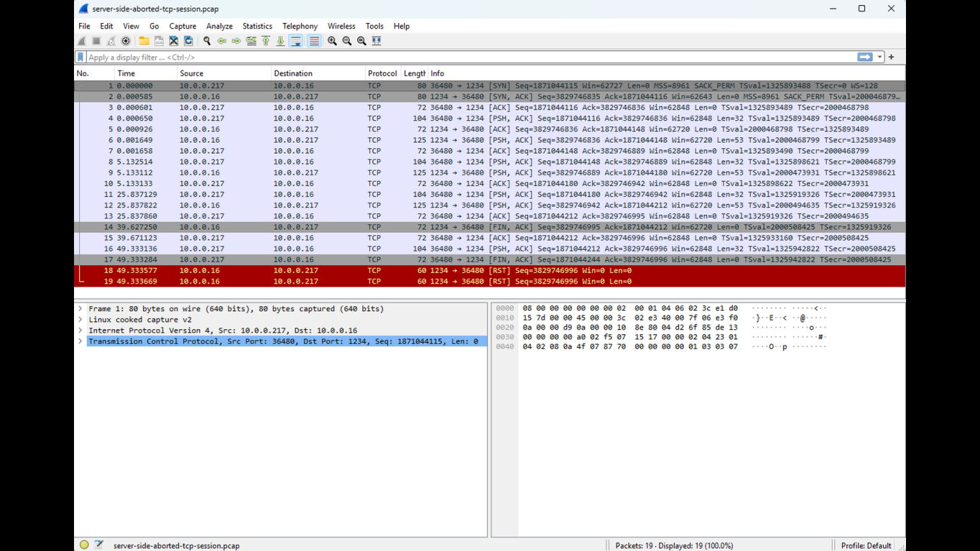Image resolution: width=980 pixels, height=551 pixels.
Task: Open the Tools menu
Action: [x=375, y=26]
